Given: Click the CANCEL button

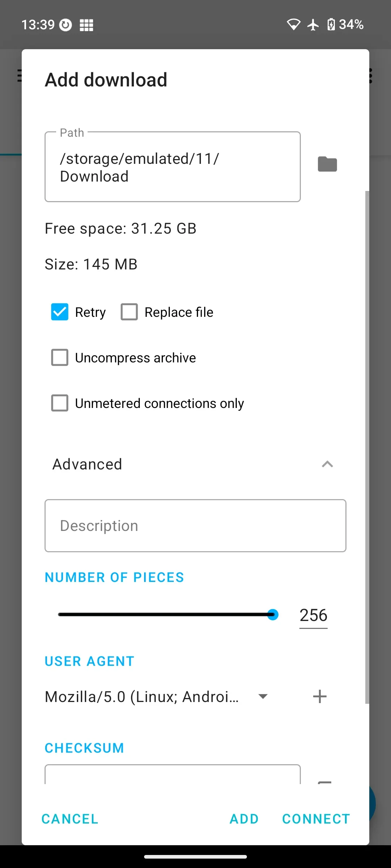Looking at the screenshot, I should click(x=70, y=819).
